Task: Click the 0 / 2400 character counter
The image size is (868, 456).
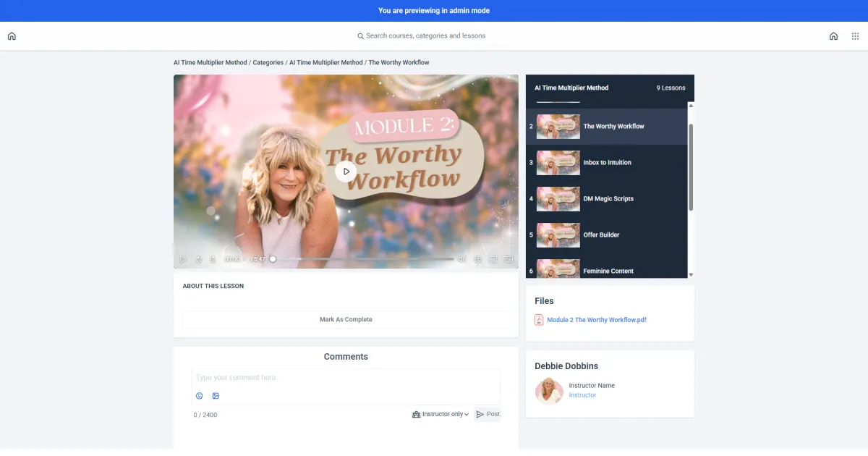Action: click(x=205, y=415)
